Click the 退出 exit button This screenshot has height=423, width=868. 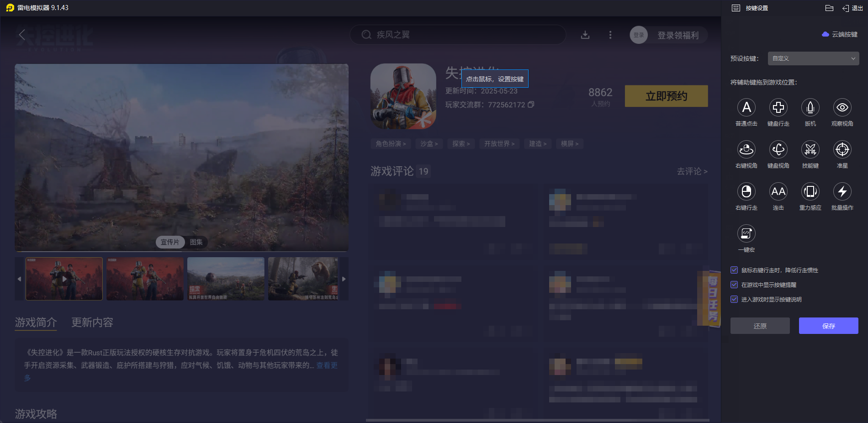click(852, 8)
